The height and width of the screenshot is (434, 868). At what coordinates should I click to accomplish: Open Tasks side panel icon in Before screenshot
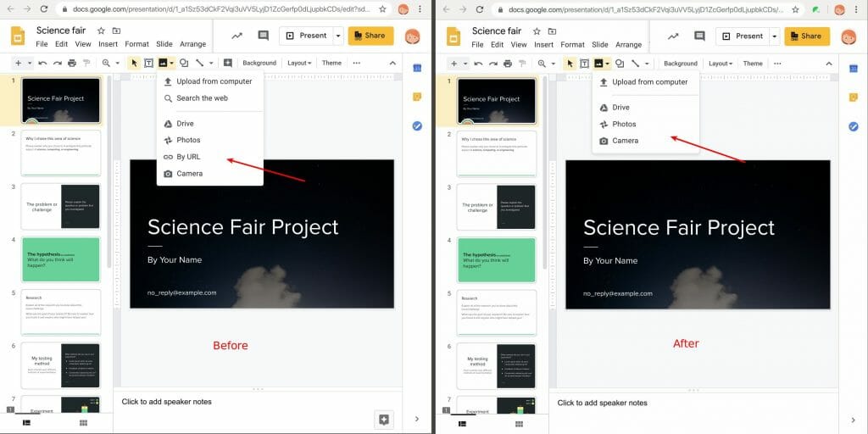(x=417, y=126)
